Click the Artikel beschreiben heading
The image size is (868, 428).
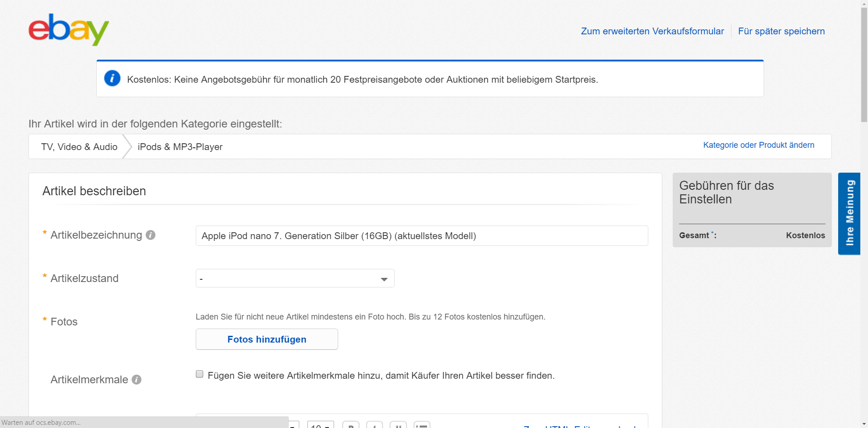point(94,191)
